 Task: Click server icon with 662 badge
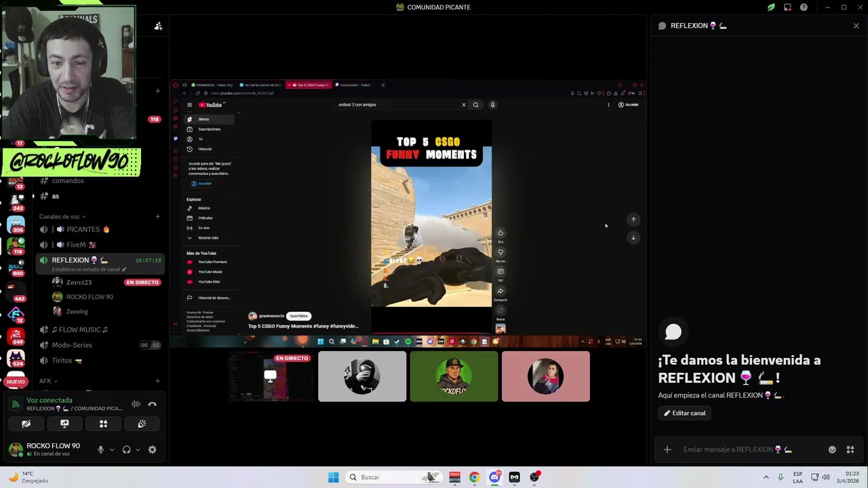(16, 291)
